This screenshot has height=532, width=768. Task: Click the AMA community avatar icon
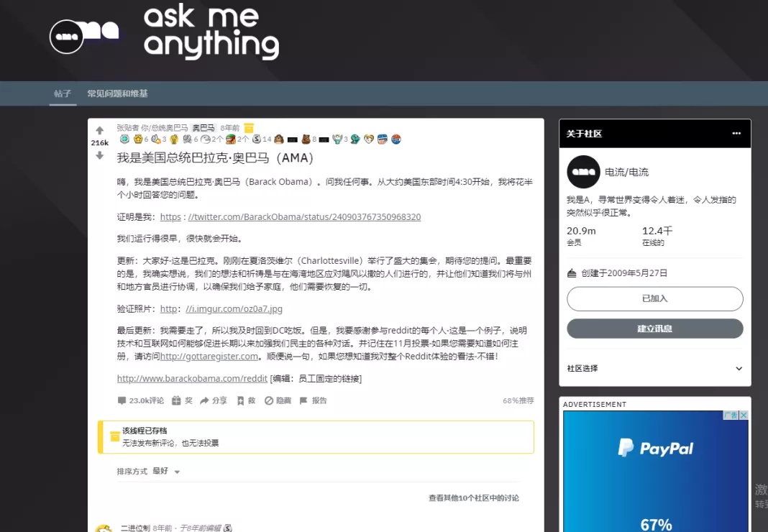pyautogui.click(x=583, y=172)
